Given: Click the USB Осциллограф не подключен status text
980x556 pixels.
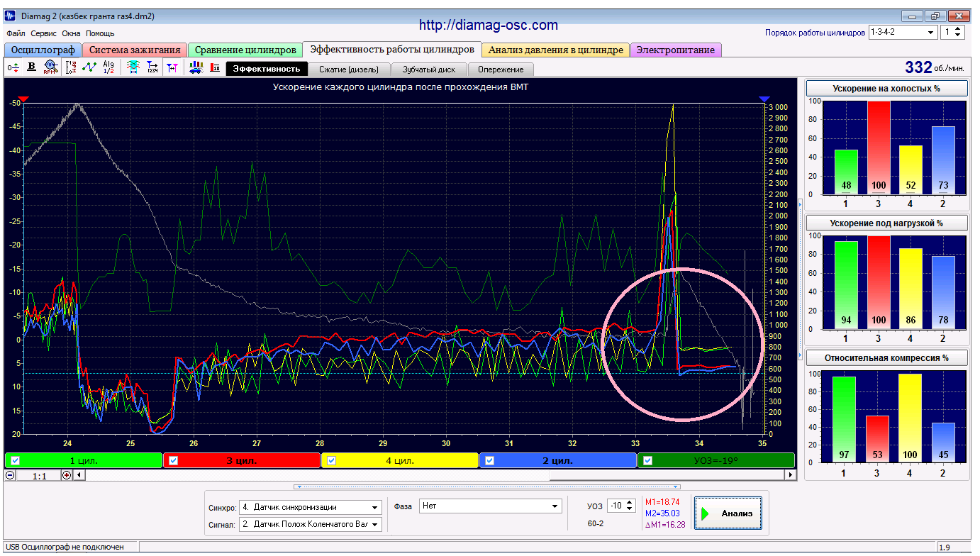Looking at the screenshot, I should [65, 547].
